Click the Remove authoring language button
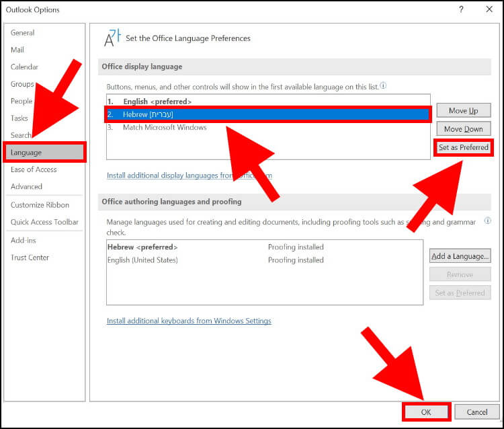Viewport: 504px width, 429px height. click(460, 274)
